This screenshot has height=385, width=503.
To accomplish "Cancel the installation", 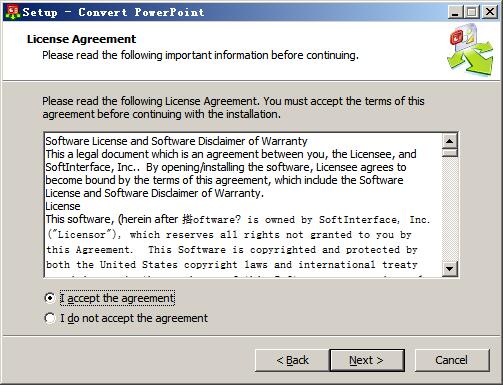I will tap(452, 360).
